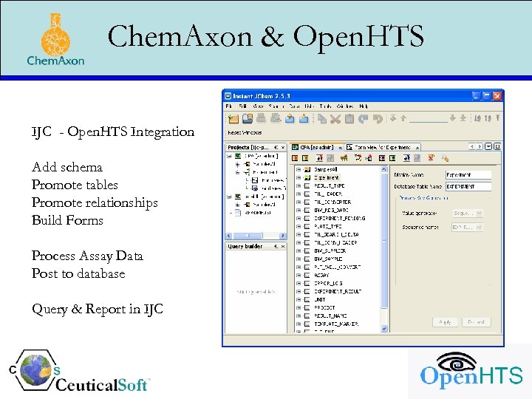Open the Edit menu
532x399 pixels.
pos(242,106)
